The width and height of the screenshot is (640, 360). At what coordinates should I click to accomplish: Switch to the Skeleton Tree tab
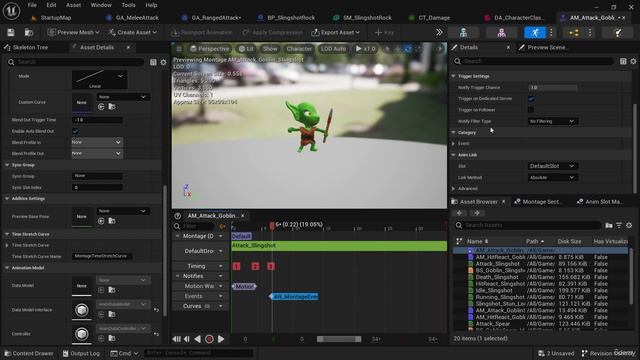[x=30, y=47]
